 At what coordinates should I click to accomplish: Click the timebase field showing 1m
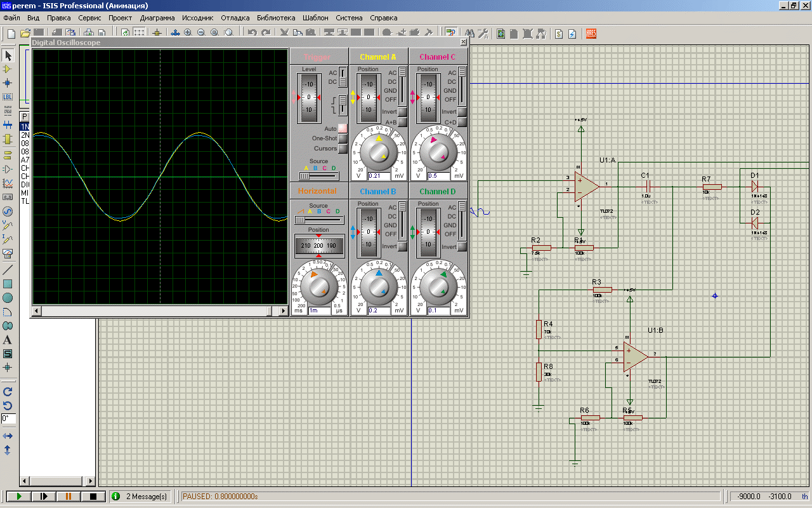(x=319, y=311)
